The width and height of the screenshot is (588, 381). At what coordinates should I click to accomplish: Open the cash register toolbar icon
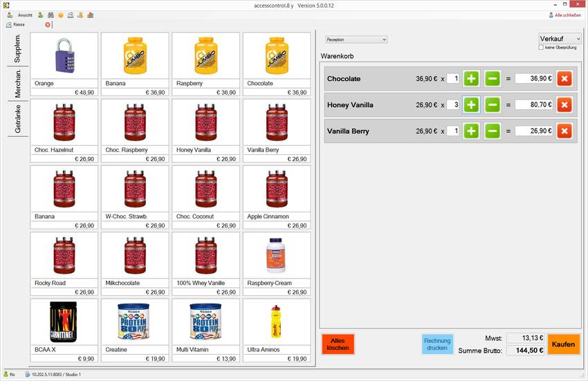[71, 15]
